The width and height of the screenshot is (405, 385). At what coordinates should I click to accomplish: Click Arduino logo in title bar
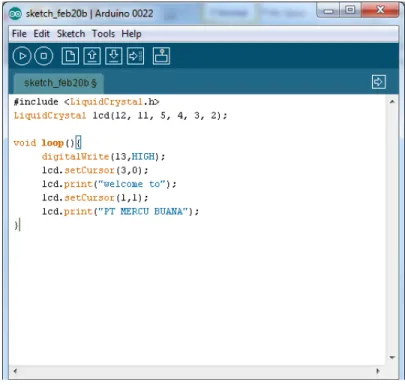click(15, 14)
